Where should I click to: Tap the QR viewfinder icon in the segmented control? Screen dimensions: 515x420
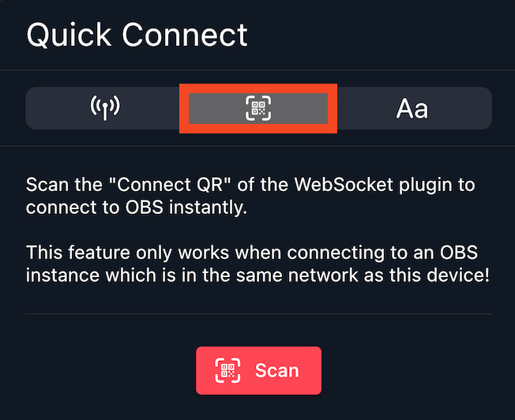[258, 108]
